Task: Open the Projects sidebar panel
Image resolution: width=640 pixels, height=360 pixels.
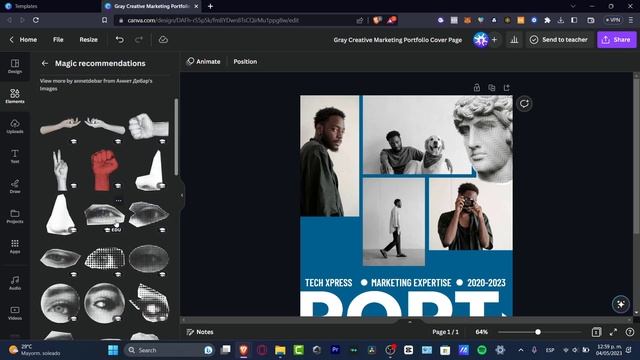Action: (15, 216)
